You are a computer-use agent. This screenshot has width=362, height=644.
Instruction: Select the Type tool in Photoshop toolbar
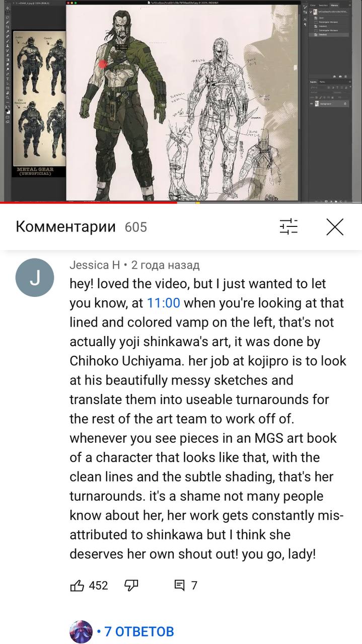(x=8, y=78)
